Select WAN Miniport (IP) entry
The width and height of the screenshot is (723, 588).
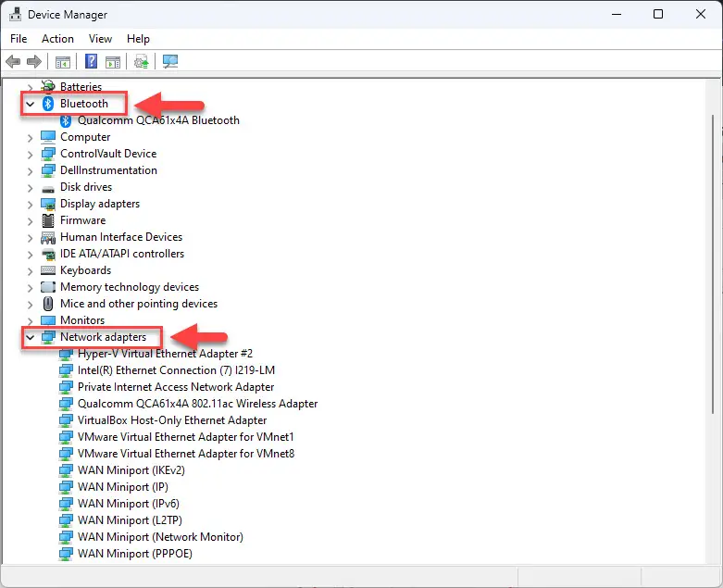click(x=122, y=487)
